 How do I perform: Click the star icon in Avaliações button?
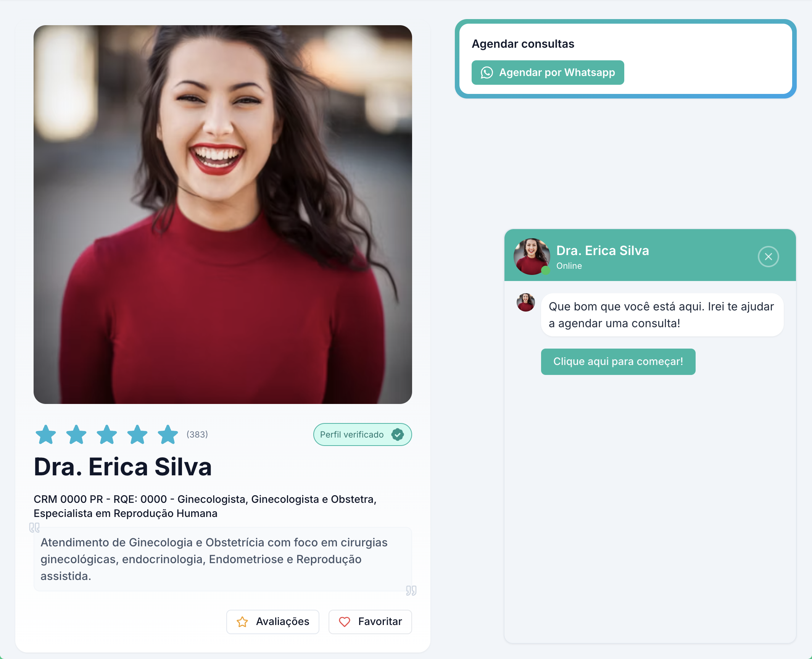pos(242,622)
